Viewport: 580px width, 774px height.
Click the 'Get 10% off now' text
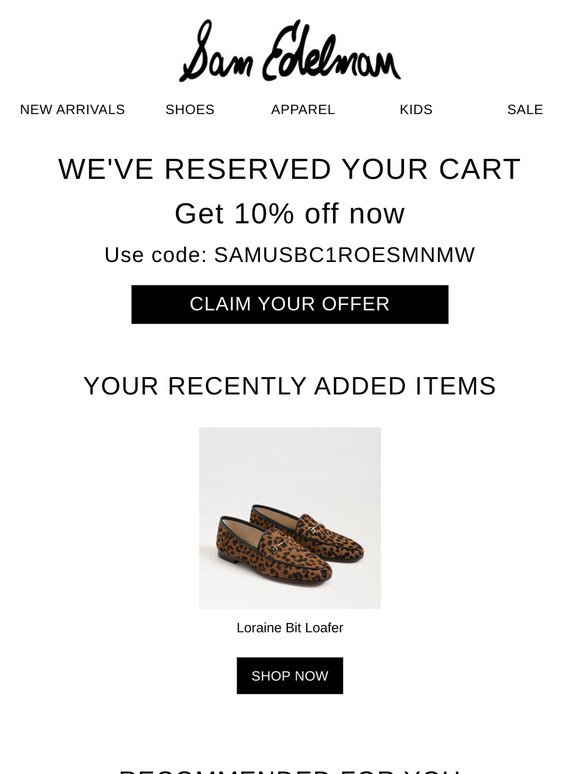[x=290, y=214]
